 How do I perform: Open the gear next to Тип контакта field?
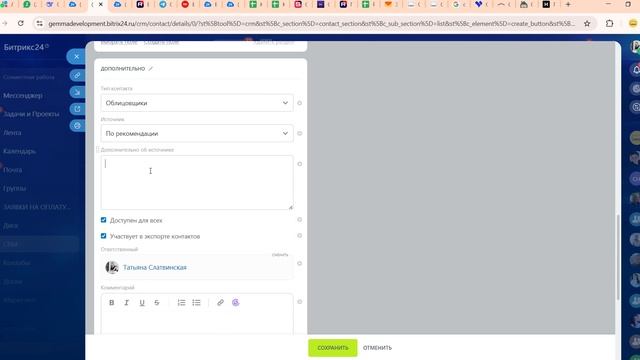coord(300,103)
